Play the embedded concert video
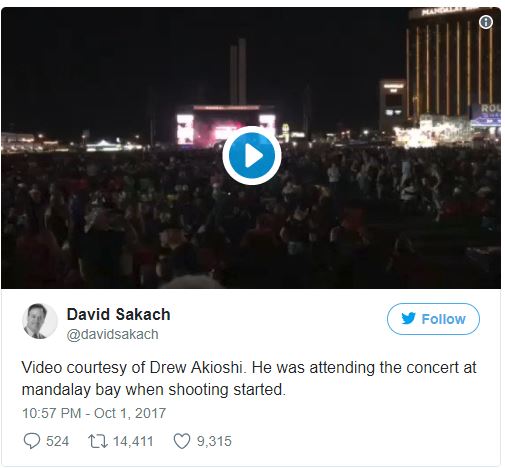 coord(252,155)
